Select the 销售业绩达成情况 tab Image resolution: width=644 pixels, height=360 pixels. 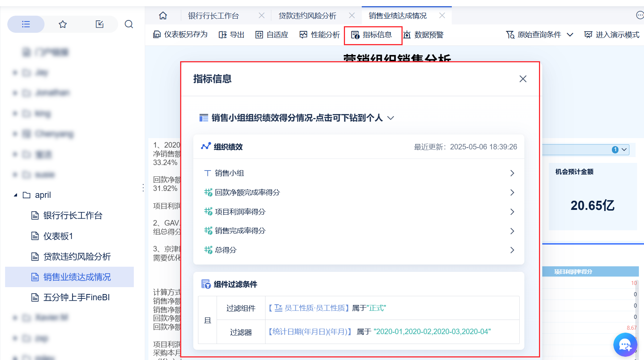(397, 16)
